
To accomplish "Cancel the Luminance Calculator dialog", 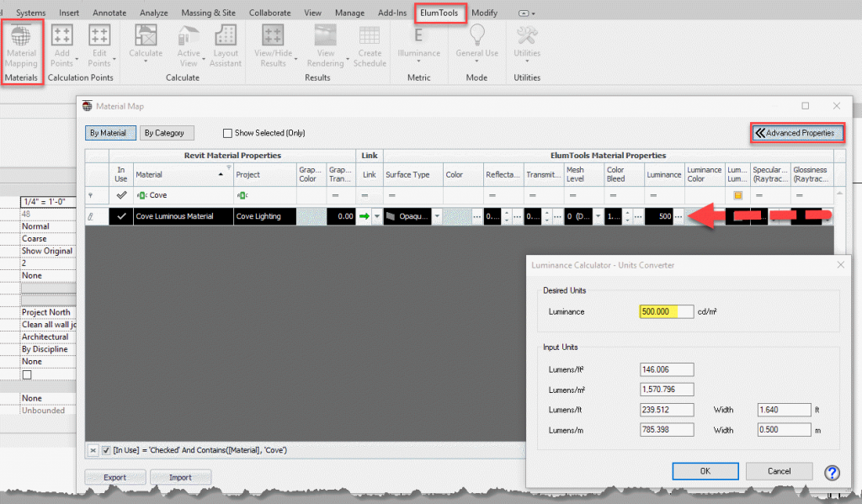I will point(779,471).
